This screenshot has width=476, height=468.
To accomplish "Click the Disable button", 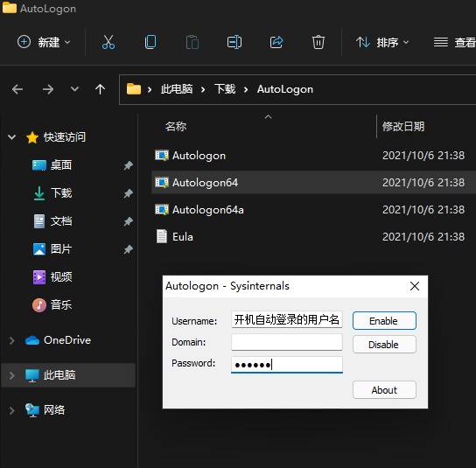I will [x=384, y=344].
